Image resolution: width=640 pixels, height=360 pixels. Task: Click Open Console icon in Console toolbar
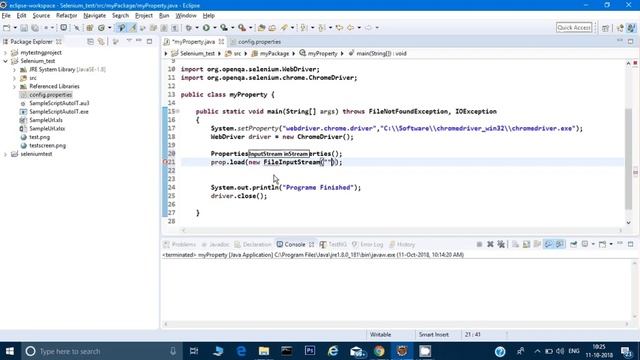coord(603,244)
